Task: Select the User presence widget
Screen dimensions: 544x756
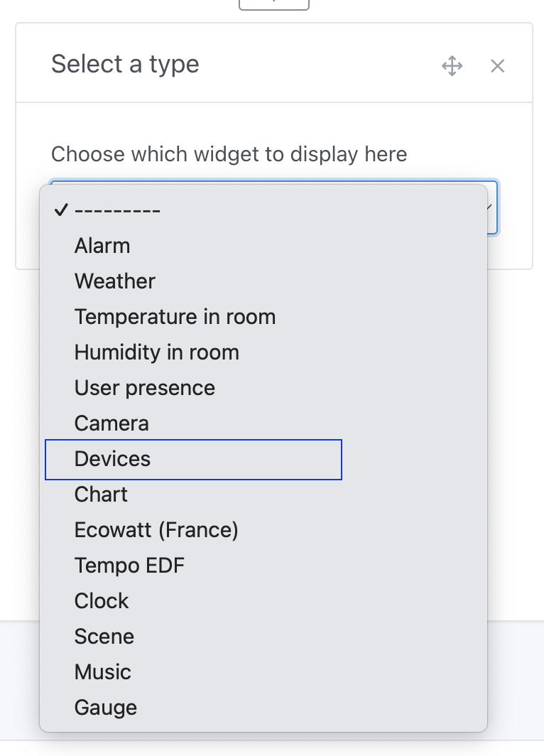Action: pos(144,387)
